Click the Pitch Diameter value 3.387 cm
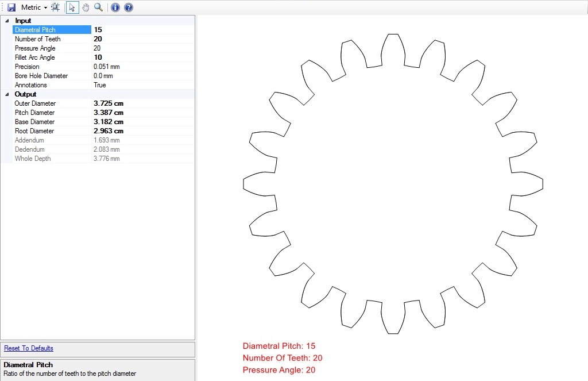The width and height of the screenshot is (588, 381). pos(109,113)
